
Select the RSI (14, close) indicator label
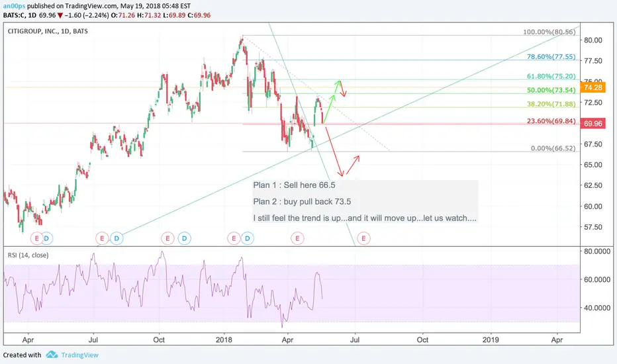(28, 255)
